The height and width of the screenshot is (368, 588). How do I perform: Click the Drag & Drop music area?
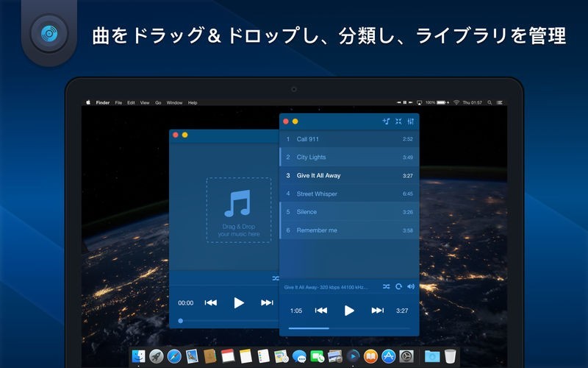238,209
